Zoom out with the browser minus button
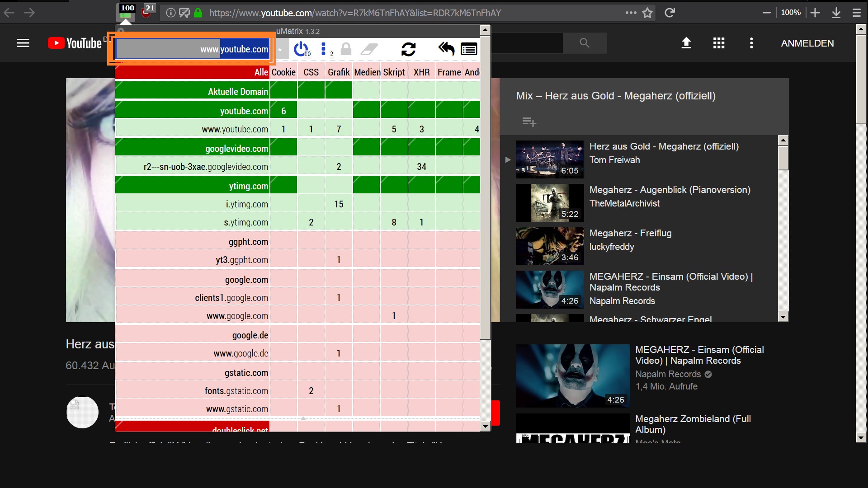The image size is (868, 488). coord(766,13)
